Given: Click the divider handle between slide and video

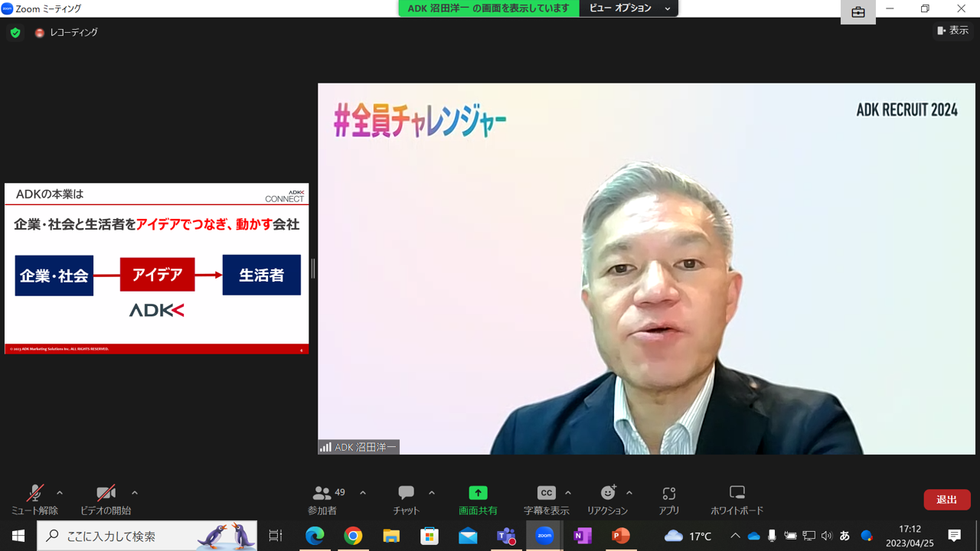Looking at the screenshot, I should coord(313,269).
